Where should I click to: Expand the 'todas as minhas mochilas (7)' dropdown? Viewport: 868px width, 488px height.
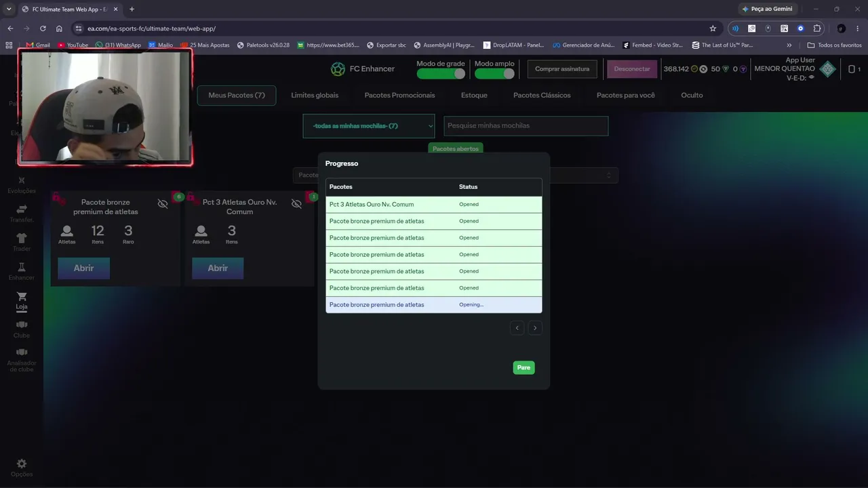pyautogui.click(x=369, y=126)
